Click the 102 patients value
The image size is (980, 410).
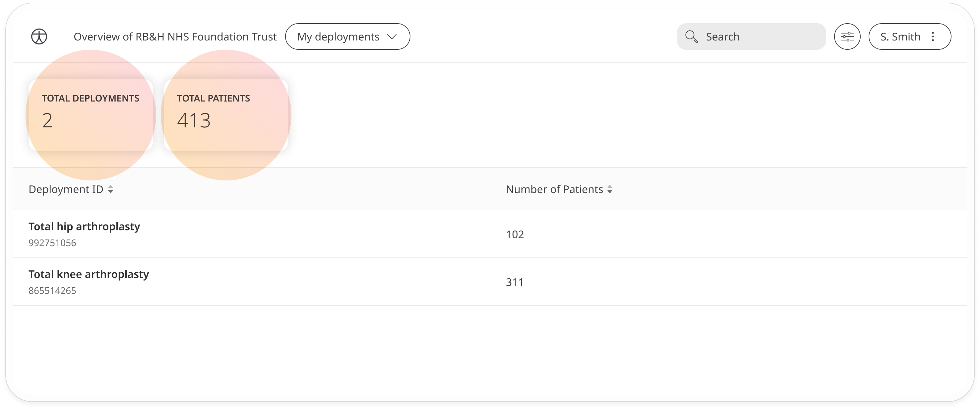pyautogui.click(x=515, y=235)
